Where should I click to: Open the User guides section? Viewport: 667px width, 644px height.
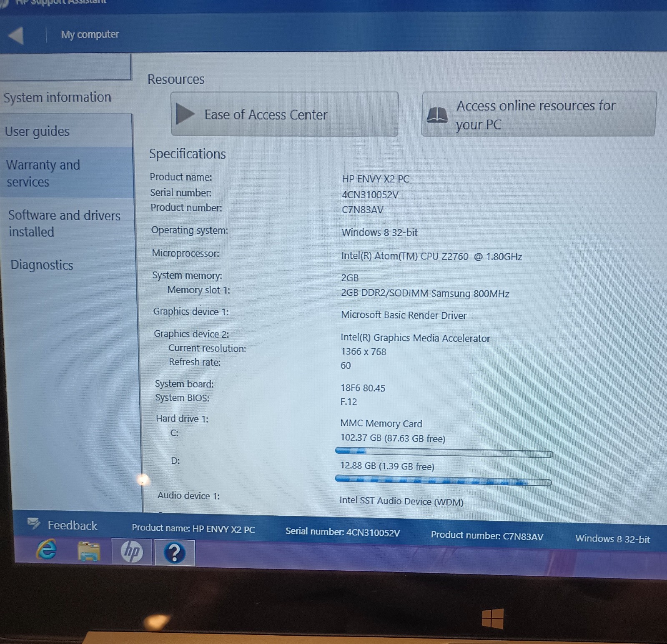[x=37, y=132]
